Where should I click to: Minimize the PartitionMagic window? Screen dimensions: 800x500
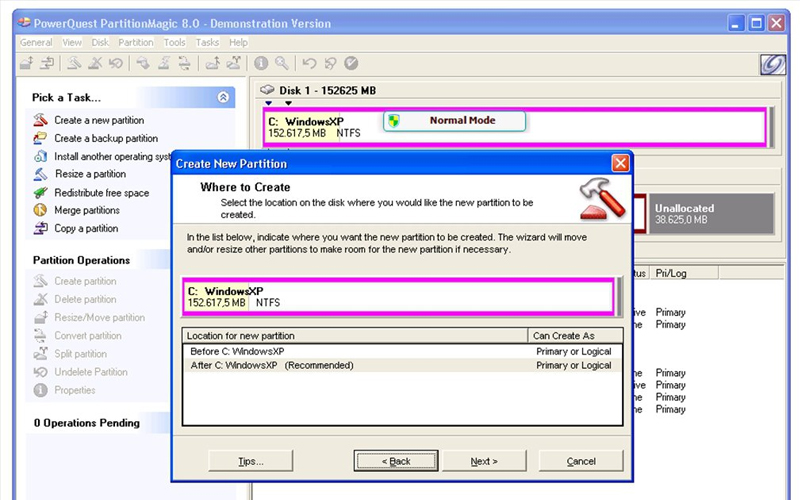(x=736, y=23)
